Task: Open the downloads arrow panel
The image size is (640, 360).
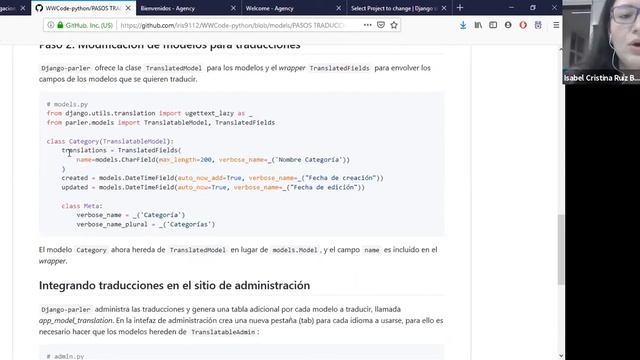Action: click(463, 25)
